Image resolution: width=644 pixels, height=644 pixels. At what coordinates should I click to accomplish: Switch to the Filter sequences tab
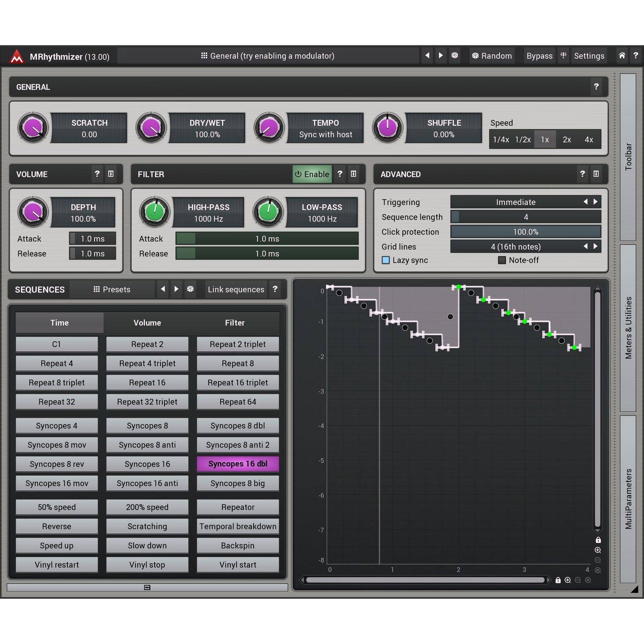(235, 323)
